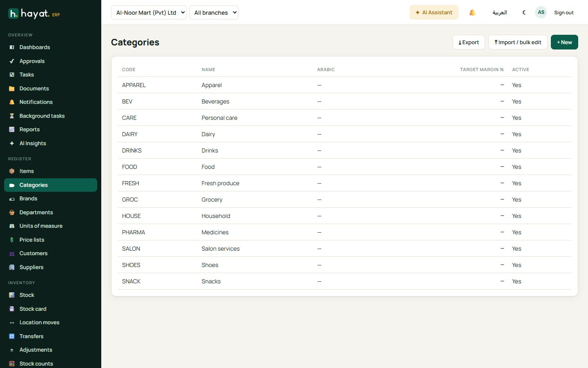Click the HOUSE code cell
Image resolution: width=588 pixels, height=368 pixels.
tap(131, 216)
